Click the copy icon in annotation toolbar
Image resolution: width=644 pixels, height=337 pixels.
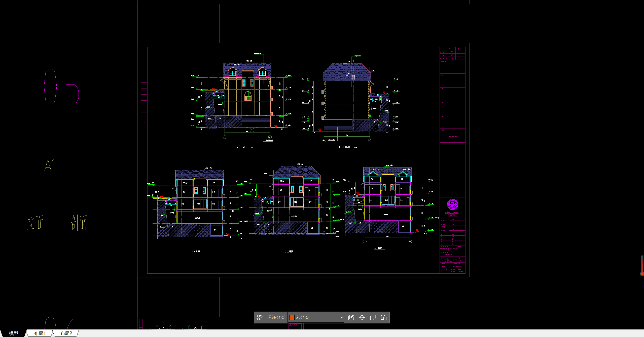pyautogui.click(x=373, y=317)
